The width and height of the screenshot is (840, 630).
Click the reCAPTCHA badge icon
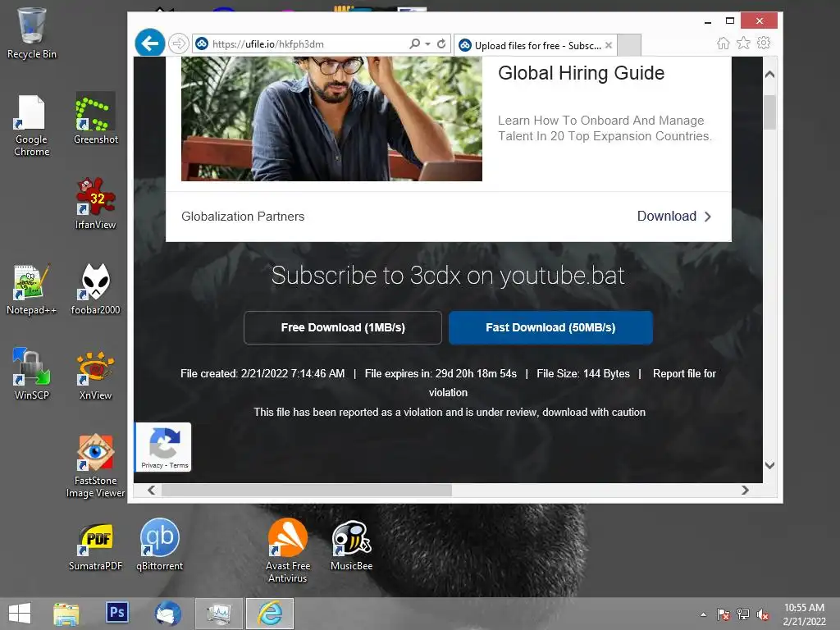tap(164, 442)
